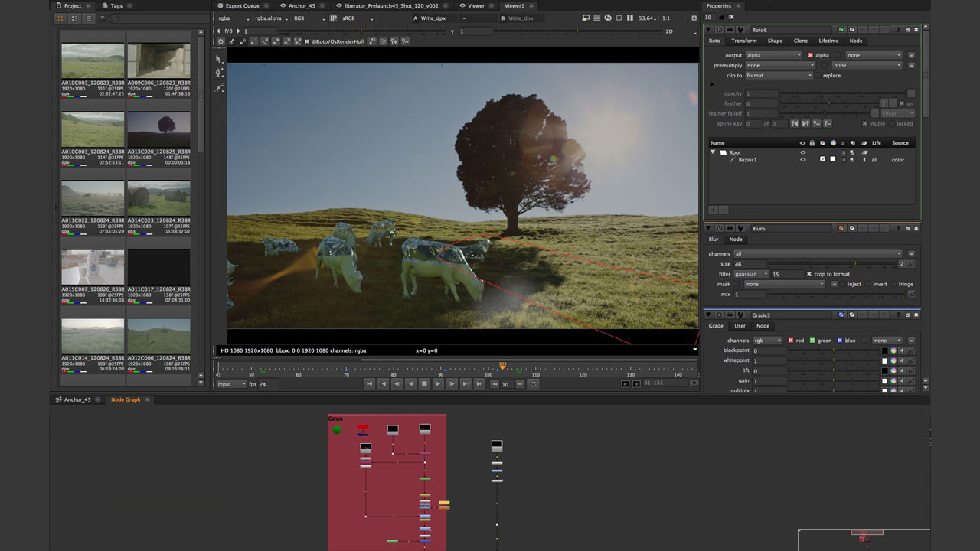Clear all properties panels icon

point(732,17)
